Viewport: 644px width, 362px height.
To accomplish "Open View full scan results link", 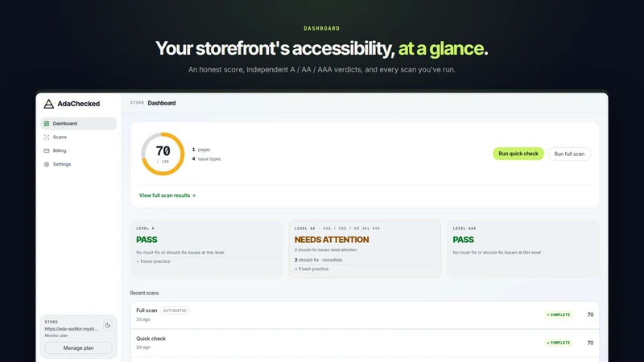I will coord(167,195).
